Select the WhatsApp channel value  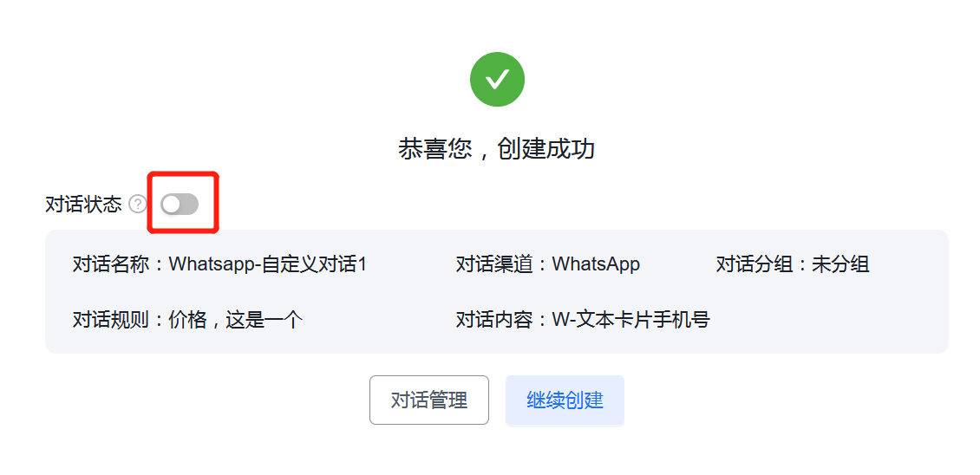(x=597, y=264)
